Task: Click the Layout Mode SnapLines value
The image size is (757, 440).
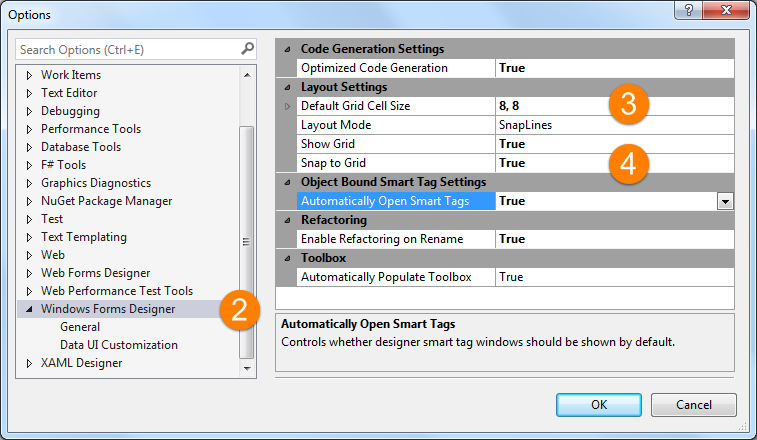Action: pyautogui.click(x=525, y=125)
